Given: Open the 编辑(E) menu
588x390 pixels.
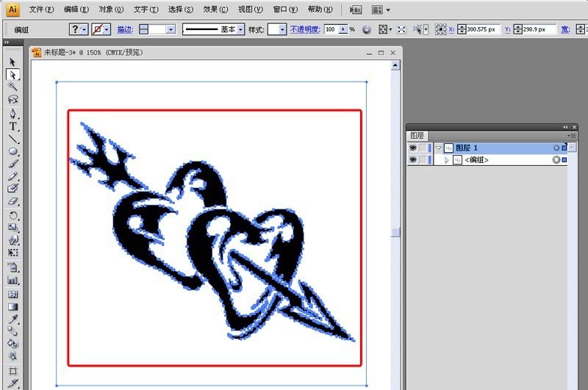Looking at the screenshot, I should (76, 10).
